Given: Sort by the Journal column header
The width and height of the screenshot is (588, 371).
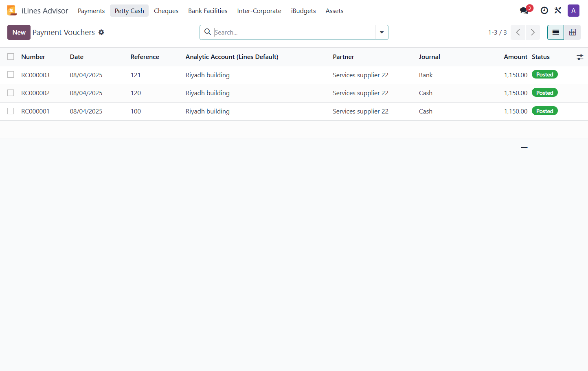Looking at the screenshot, I should click(x=429, y=57).
